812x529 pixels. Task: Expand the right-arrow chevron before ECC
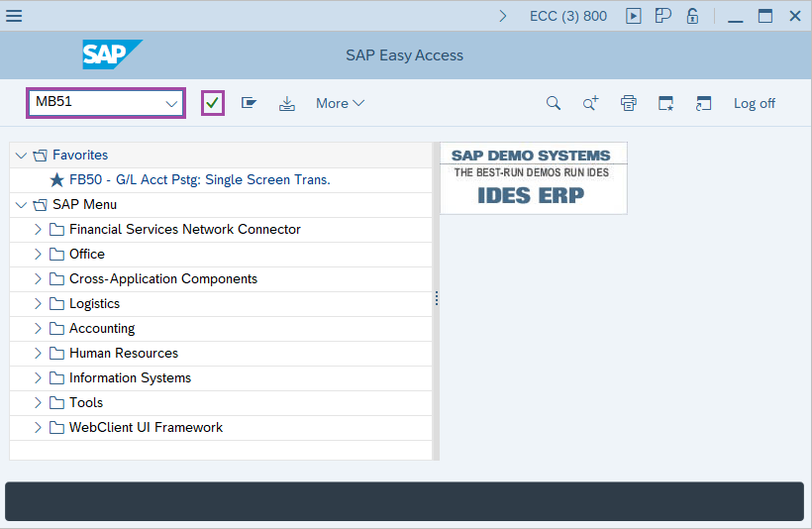(502, 16)
